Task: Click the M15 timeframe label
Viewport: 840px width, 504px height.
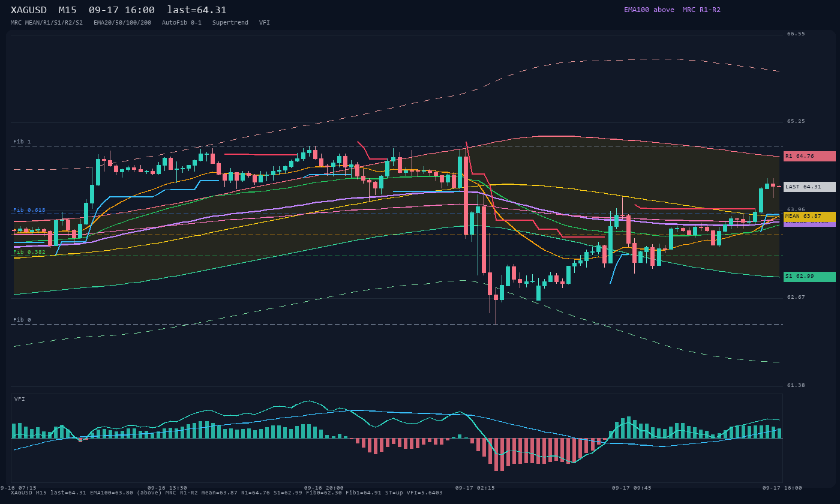Action: (68, 10)
